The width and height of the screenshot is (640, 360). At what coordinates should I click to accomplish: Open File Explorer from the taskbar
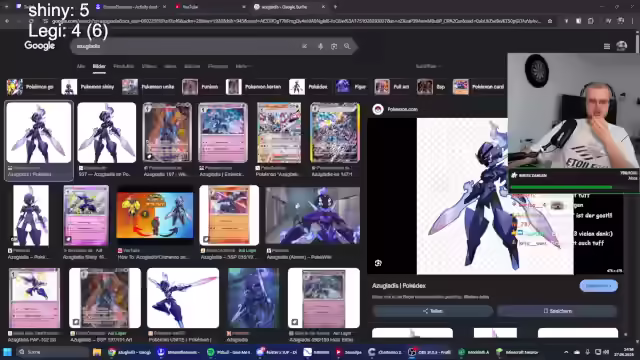pyautogui.click(x=97, y=352)
